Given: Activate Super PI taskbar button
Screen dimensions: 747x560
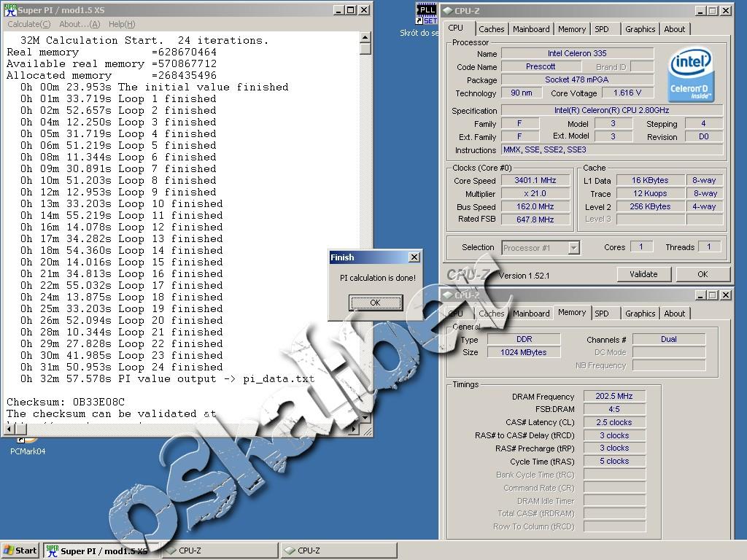Looking at the screenshot, I should tap(101, 551).
